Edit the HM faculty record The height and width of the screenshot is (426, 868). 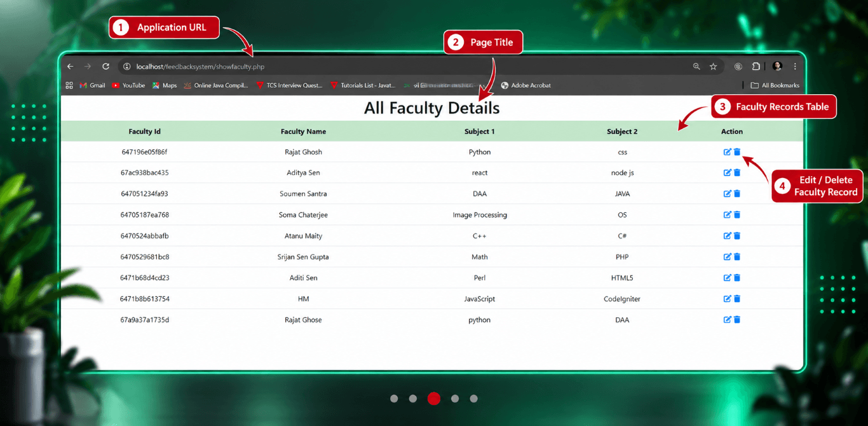point(728,299)
